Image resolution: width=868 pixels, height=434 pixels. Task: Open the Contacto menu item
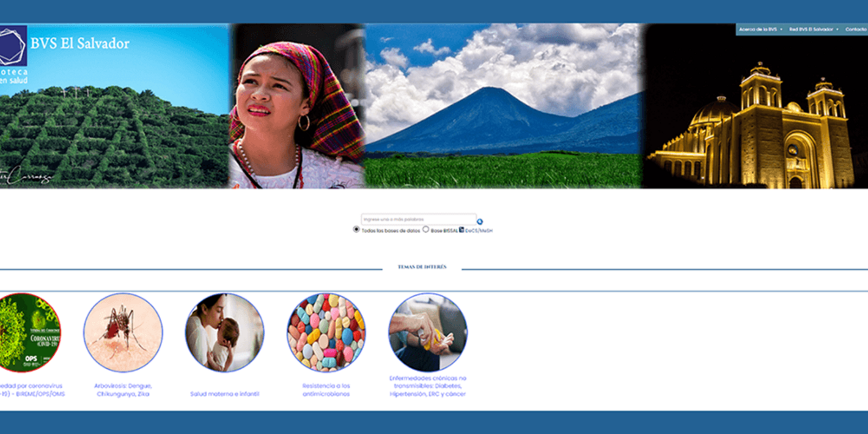click(856, 28)
